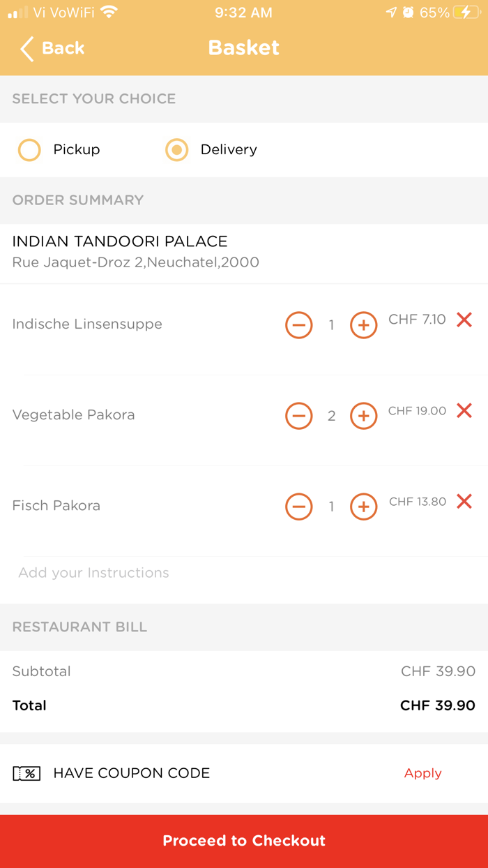The width and height of the screenshot is (488, 868).
Task: Select the Delivery option
Action: coord(176,150)
